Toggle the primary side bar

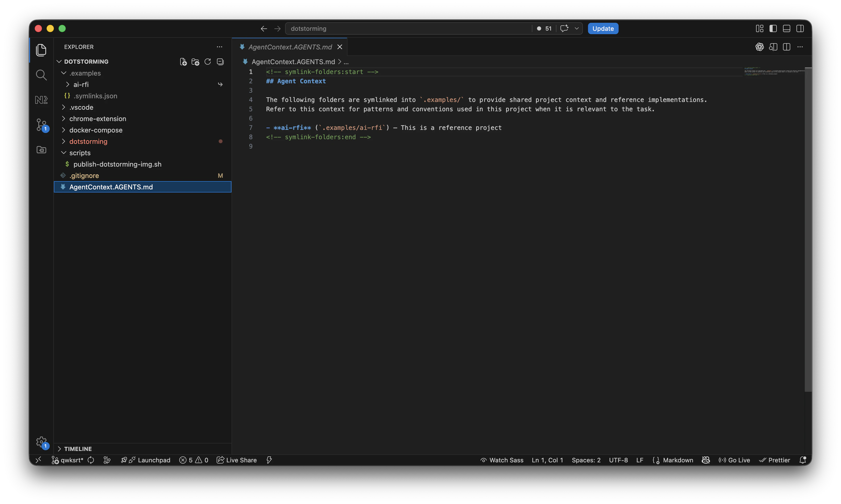[x=773, y=28]
